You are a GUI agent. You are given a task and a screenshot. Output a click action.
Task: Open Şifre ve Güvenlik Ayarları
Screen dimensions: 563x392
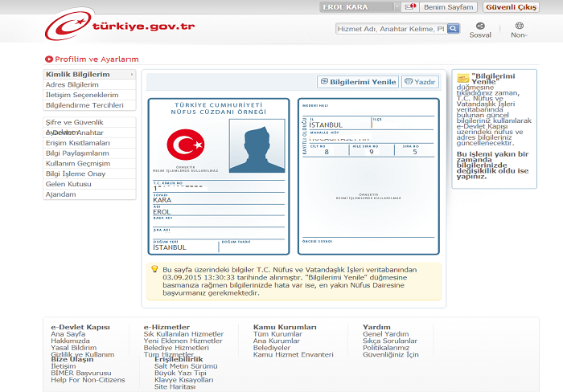[x=89, y=122]
